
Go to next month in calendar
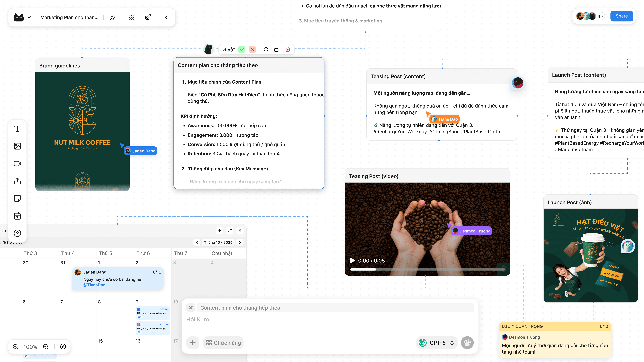pyautogui.click(x=240, y=242)
